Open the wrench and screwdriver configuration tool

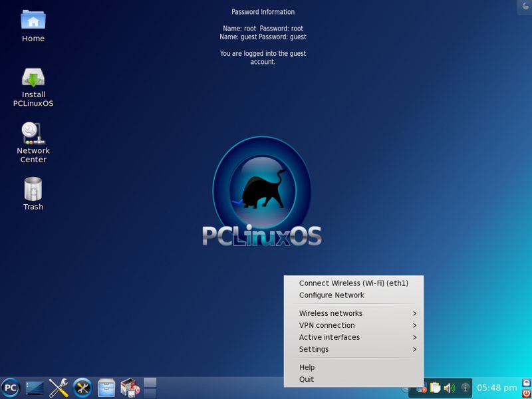coord(59,388)
